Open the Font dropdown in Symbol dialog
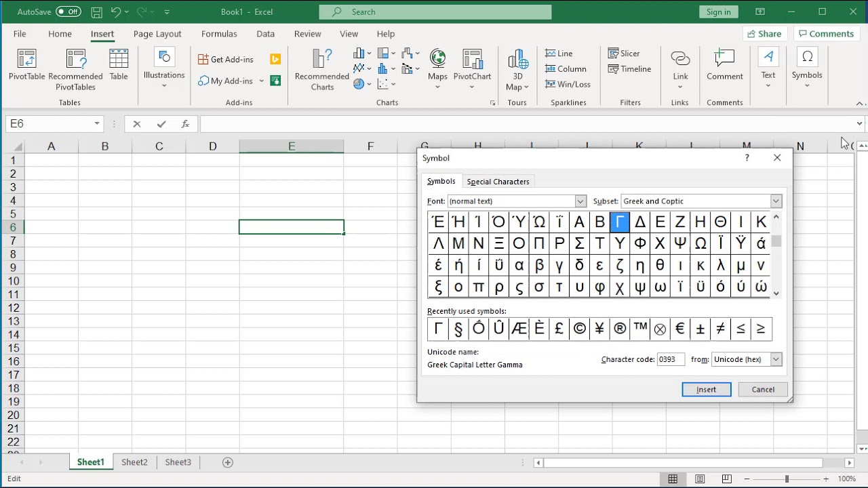 tap(580, 201)
